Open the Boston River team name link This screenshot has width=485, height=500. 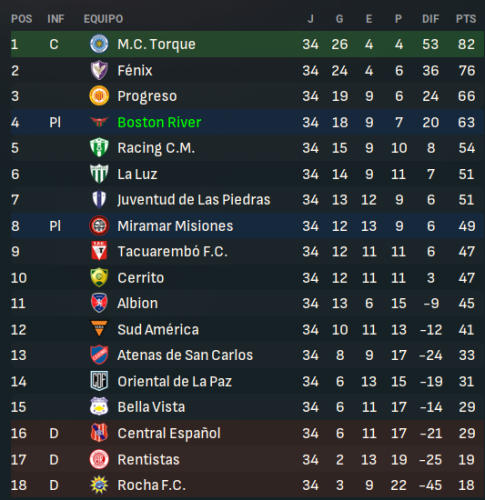(159, 122)
